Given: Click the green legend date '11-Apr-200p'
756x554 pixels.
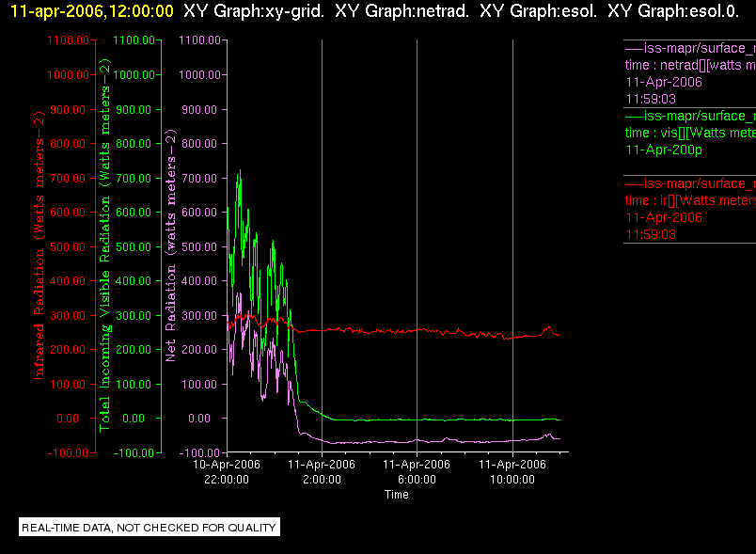Looking at the screenshot, I should coord(664,150).
